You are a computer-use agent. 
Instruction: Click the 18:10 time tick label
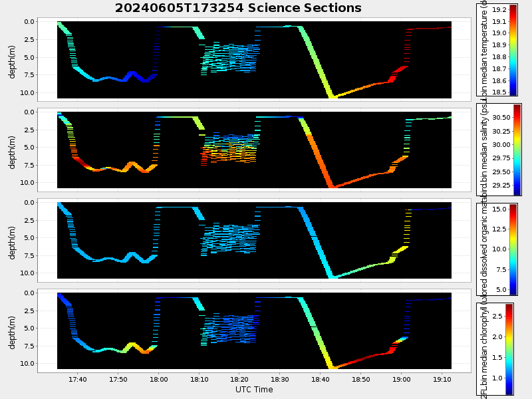[199, 379]
